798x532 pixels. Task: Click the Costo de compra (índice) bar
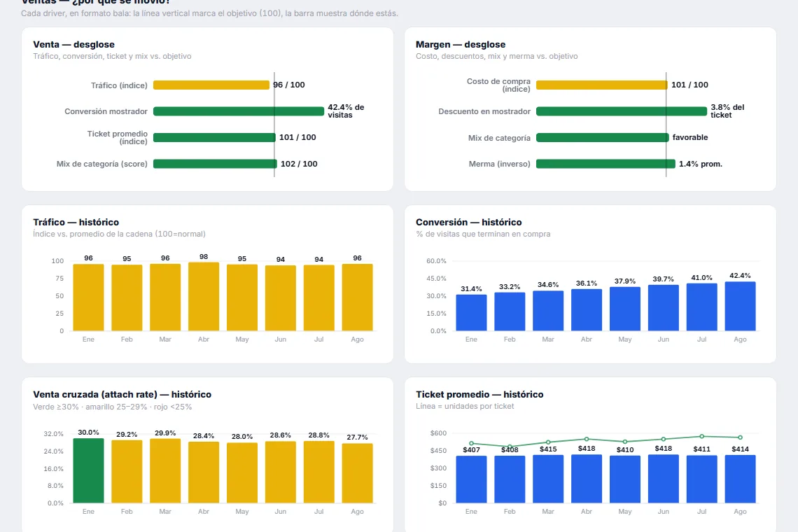(x=601, y=85)
